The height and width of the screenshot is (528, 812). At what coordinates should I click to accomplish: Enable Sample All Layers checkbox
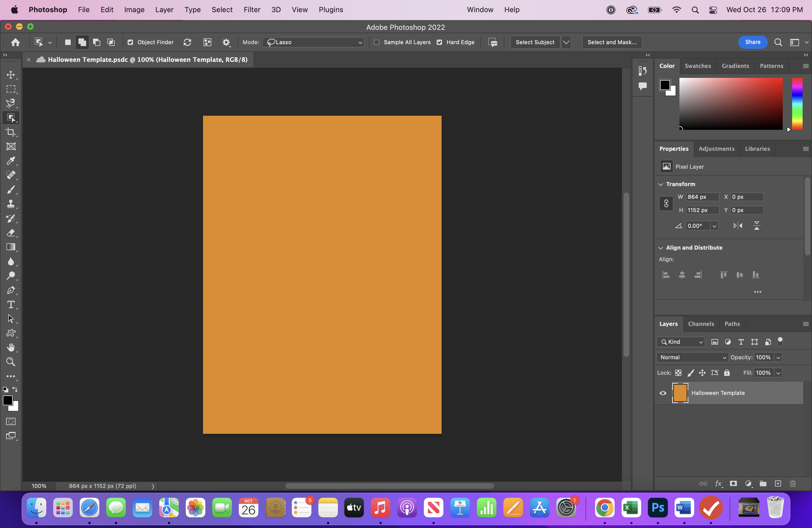pos(377,42)
